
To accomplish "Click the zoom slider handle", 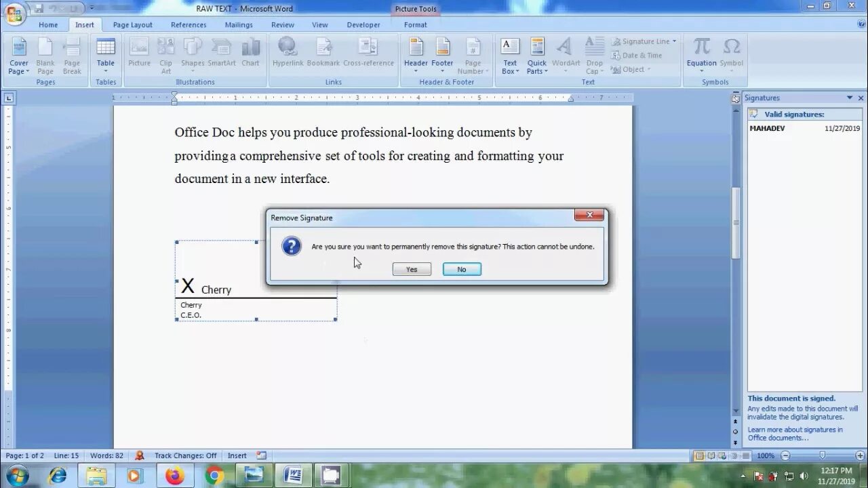I will click(x=822, y=455).
